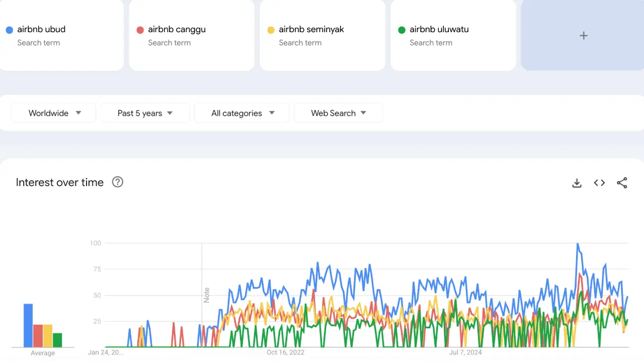
Task: Click the Note marker on the chart
Action: (x=205, y=294)
